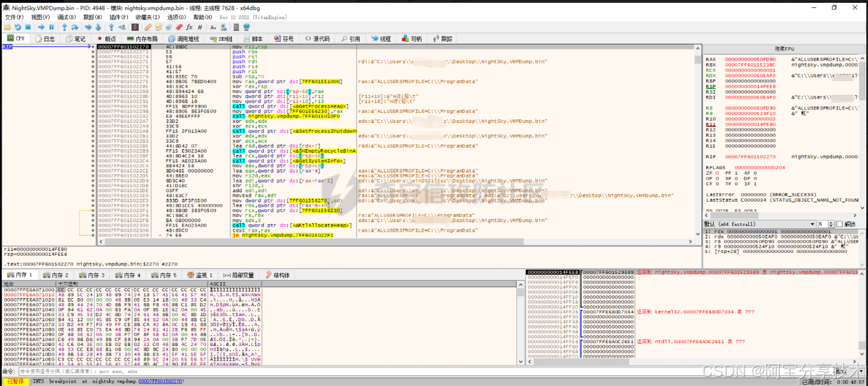The width and height of the screenshot is (868, 386).
Task: Open the Scylla plugin icon
Action: click(x=135, y=27)
